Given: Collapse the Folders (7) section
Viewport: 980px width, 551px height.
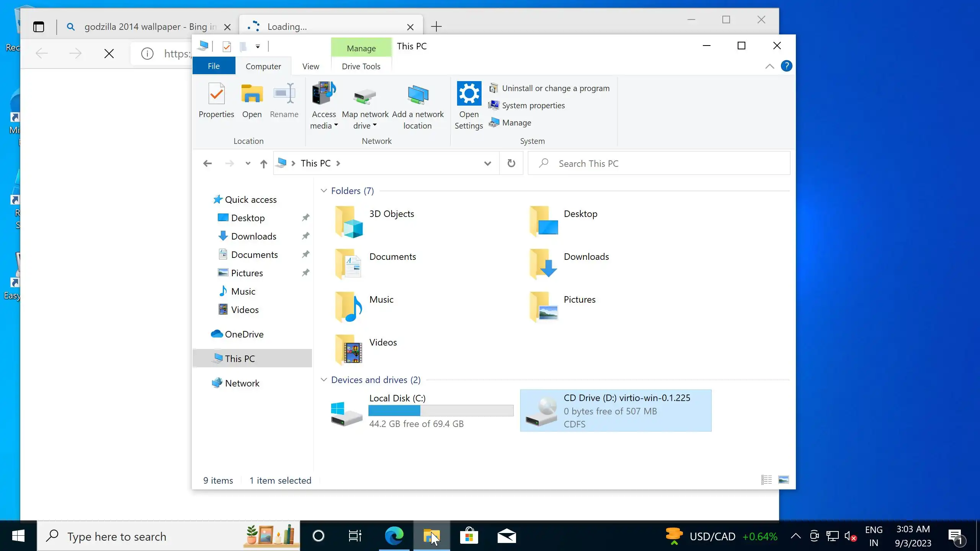Looking at the screenshot, I should [324, 191].
